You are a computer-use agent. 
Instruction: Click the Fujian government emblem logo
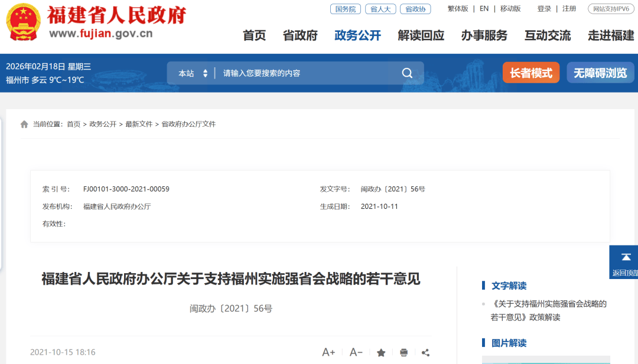coord(23,22)
